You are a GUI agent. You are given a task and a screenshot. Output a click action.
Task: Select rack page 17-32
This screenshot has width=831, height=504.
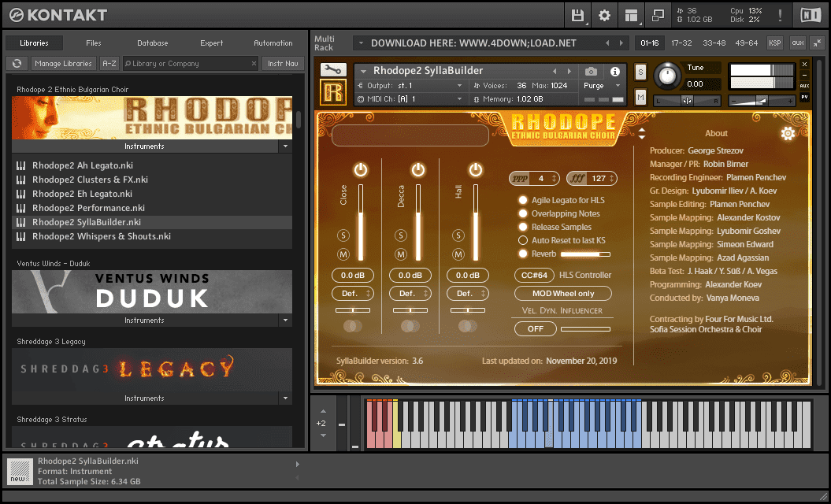681,43
